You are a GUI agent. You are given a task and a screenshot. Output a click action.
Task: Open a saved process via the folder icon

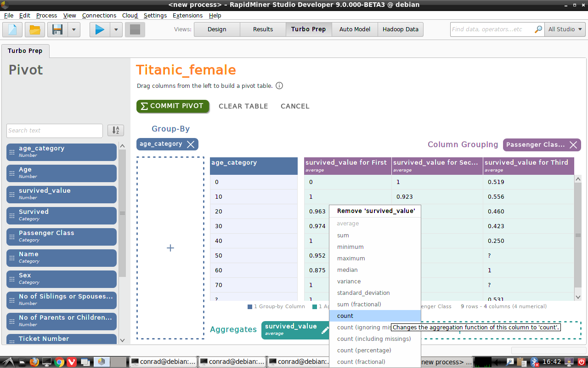coord(34,29)
